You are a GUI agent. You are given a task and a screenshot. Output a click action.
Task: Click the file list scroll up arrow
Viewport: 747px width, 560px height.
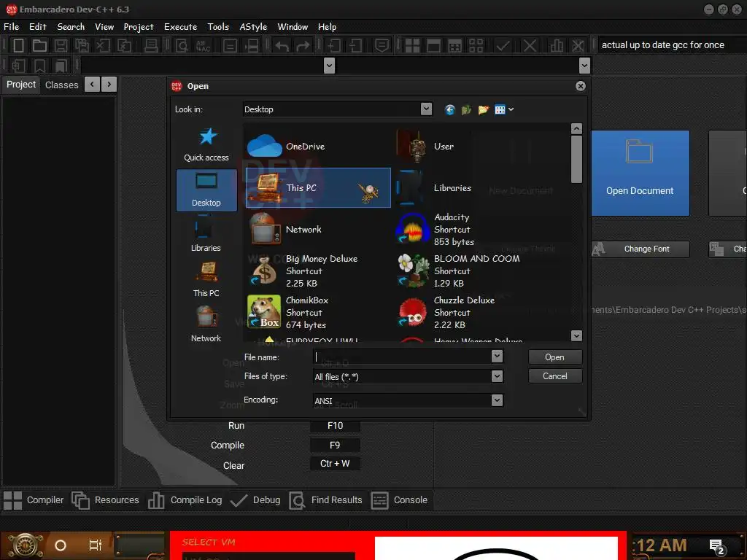point(576,128)
